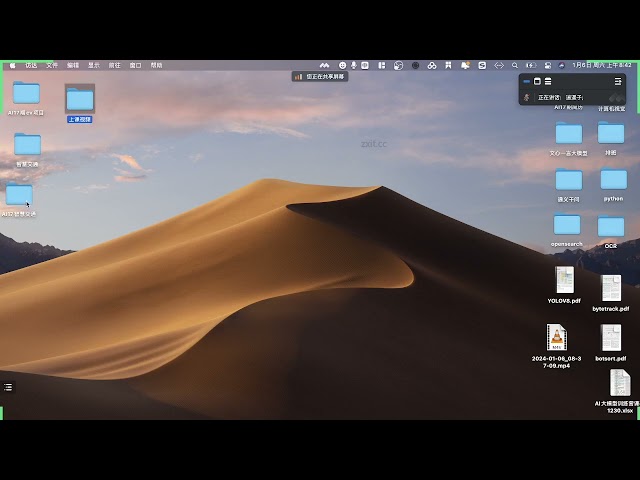Open the OCR folder
This screenshot has height=480, width=640.
(610, 226)
